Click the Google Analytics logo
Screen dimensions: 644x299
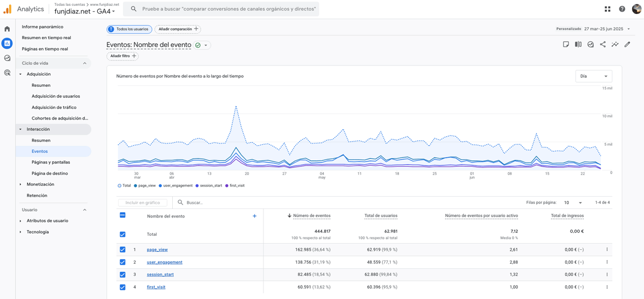[8, 9]
